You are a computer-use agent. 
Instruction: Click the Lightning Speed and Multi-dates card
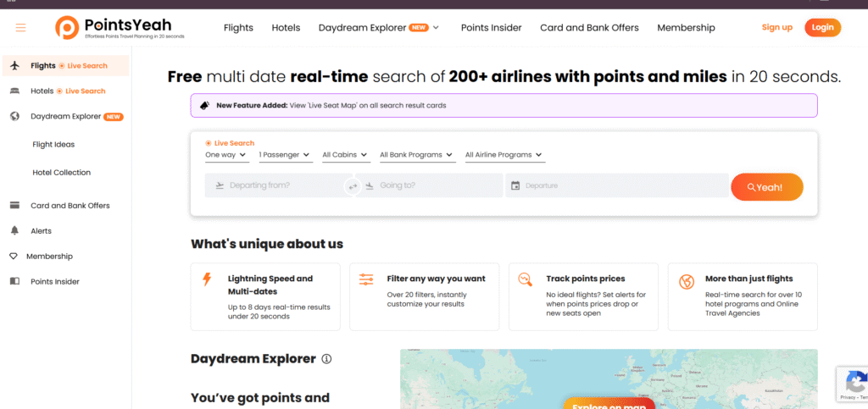(265, 297)
